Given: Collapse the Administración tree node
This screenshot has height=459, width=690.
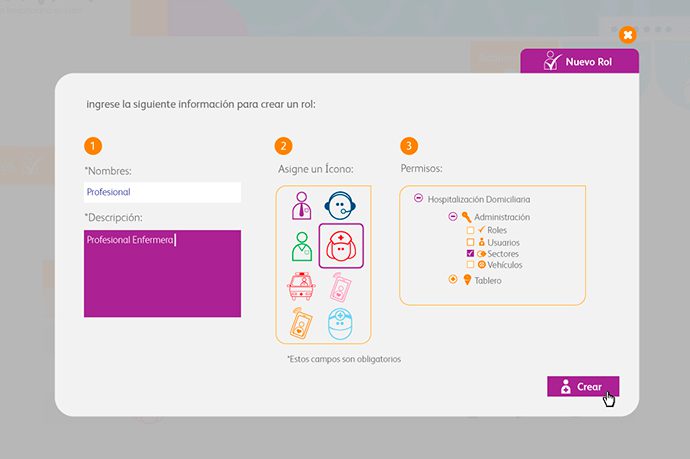Looking at the screenshot, I should (453, 216).
